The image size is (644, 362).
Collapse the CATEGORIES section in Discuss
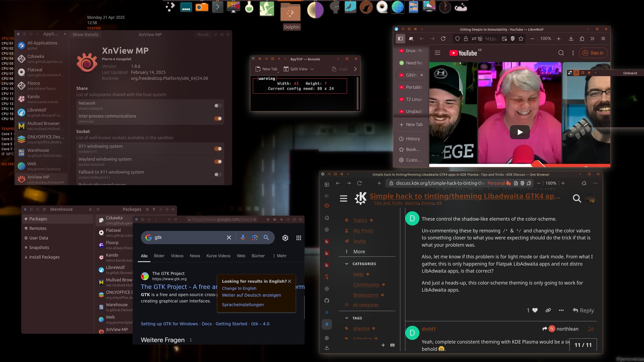click(x=346, y=264)
